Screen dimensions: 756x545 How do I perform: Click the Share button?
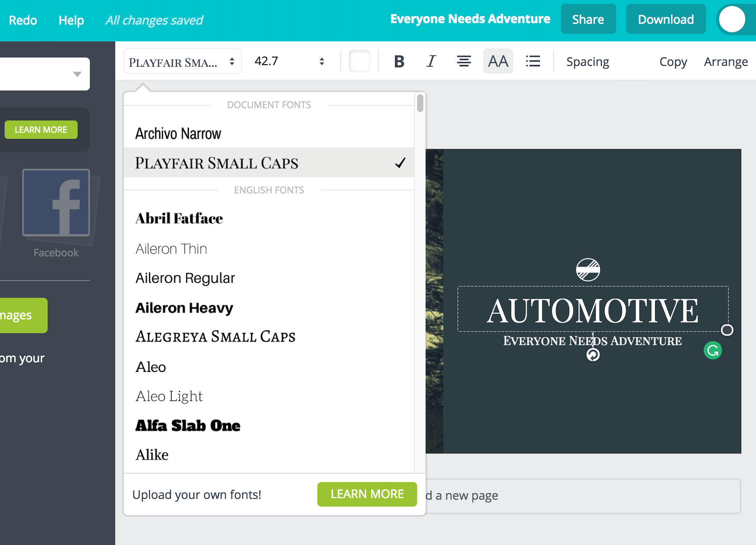(588, 19)
